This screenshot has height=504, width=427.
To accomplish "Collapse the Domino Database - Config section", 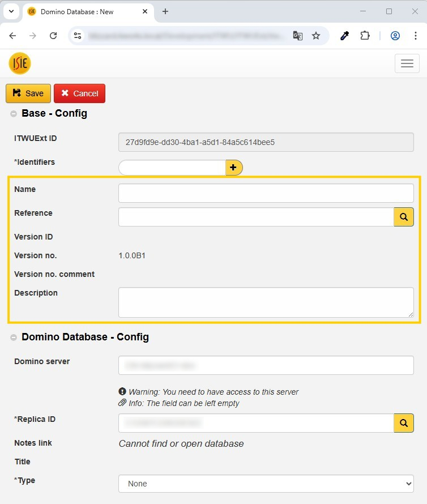I will click(x=14, y=338).
